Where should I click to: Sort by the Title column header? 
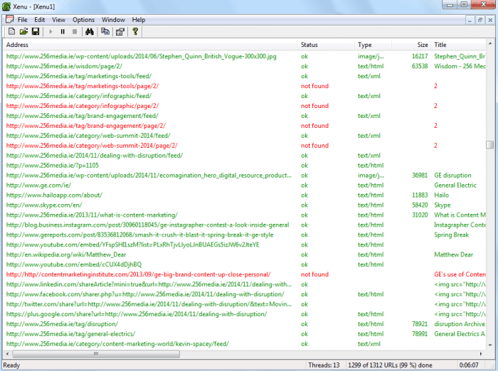click(458, 45)
